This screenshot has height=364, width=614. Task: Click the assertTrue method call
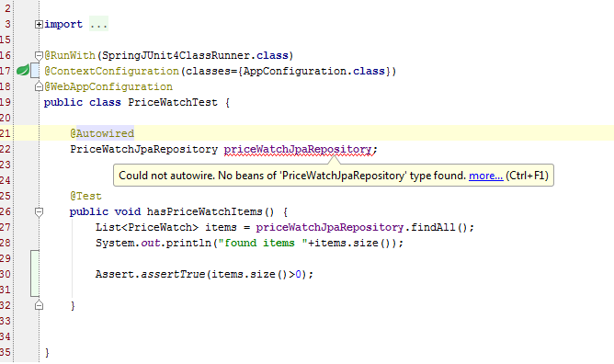click(x=173, y=274)
